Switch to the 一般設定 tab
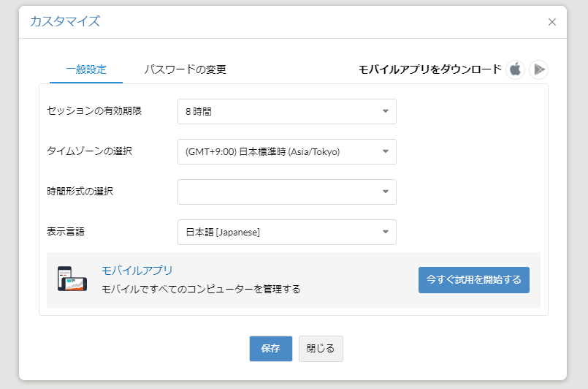Image resolution: width=588 pixels, height=389 pixels. [86, 69]
